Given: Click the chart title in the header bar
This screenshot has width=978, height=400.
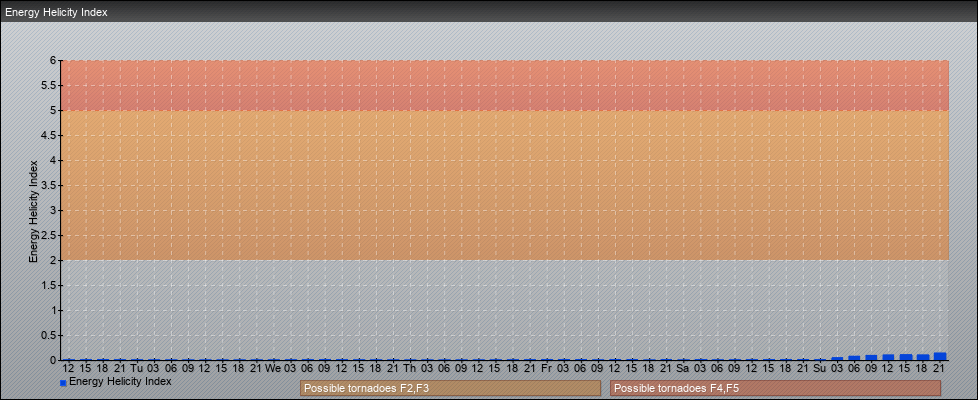Looking at the screenshot, I should click(x=57, y=13).
